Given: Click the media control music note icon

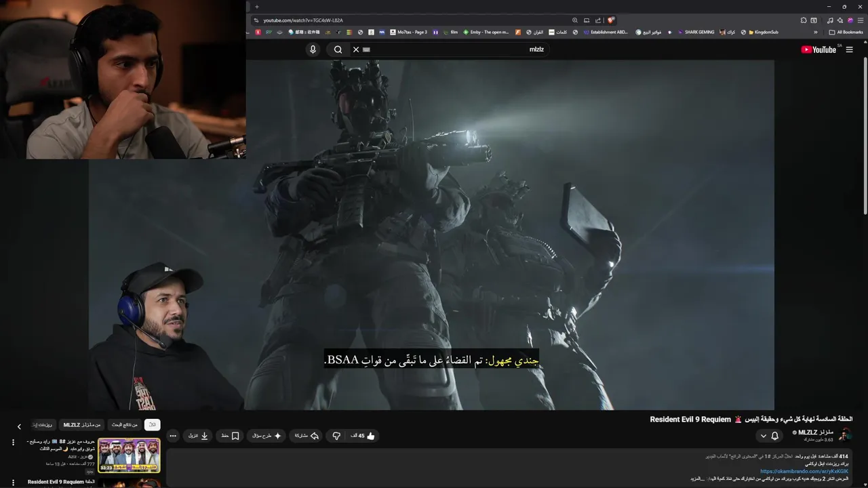Looking at the screenshot, I should (x=830, y=20).
